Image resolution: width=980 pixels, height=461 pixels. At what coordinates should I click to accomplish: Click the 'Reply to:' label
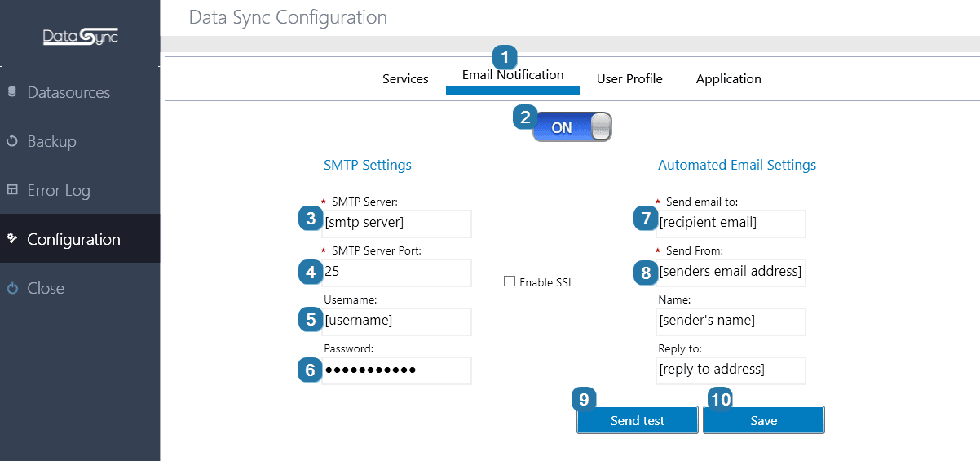click(x=680, y=348)
